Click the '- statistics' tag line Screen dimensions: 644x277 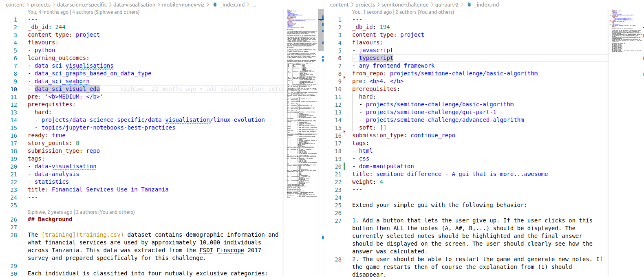(48, 182)
